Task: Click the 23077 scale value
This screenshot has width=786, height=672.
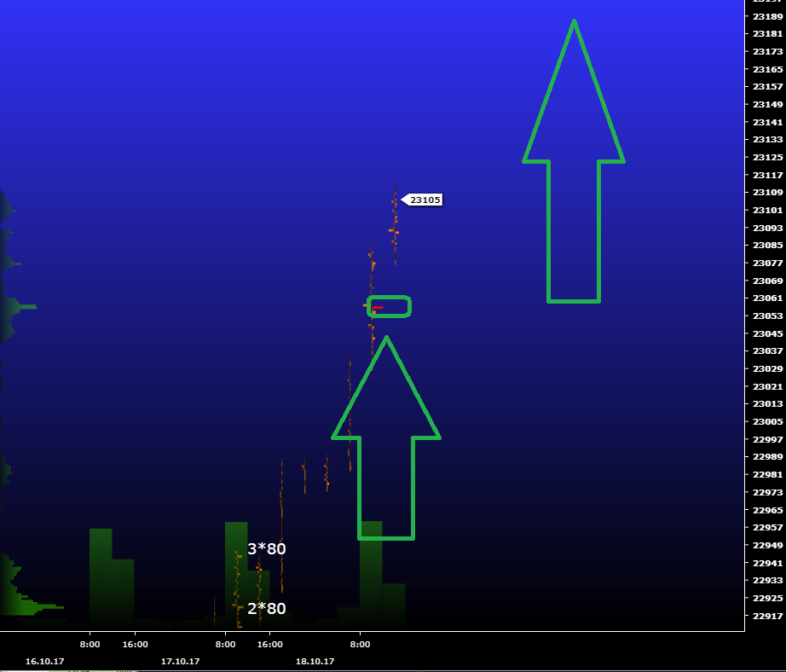Action: (x=767, y=263)
